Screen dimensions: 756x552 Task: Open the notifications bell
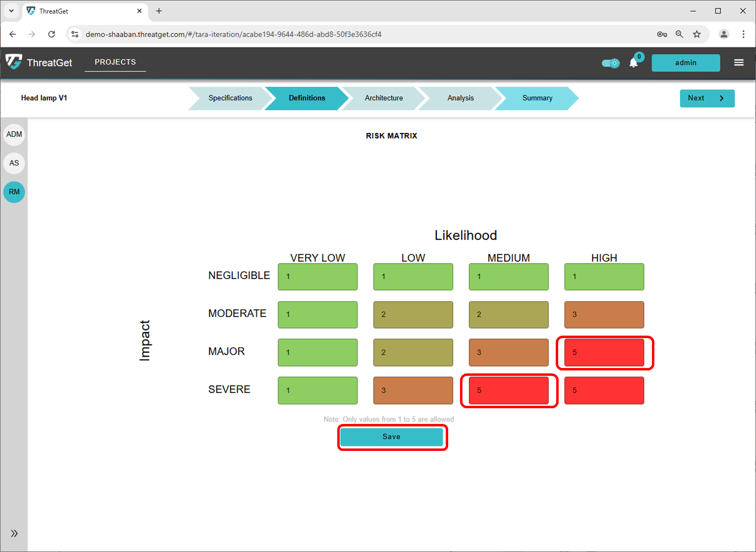[634, 63]
